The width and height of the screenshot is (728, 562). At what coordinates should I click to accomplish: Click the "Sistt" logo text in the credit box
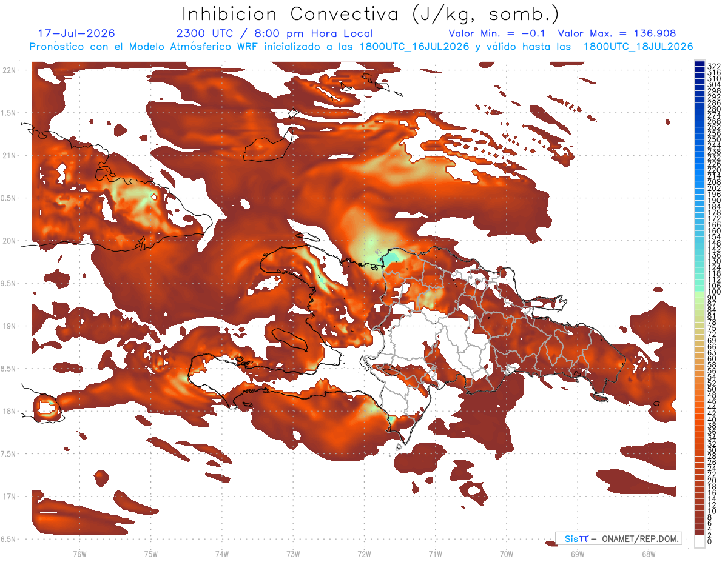click(x=576, y=538)
